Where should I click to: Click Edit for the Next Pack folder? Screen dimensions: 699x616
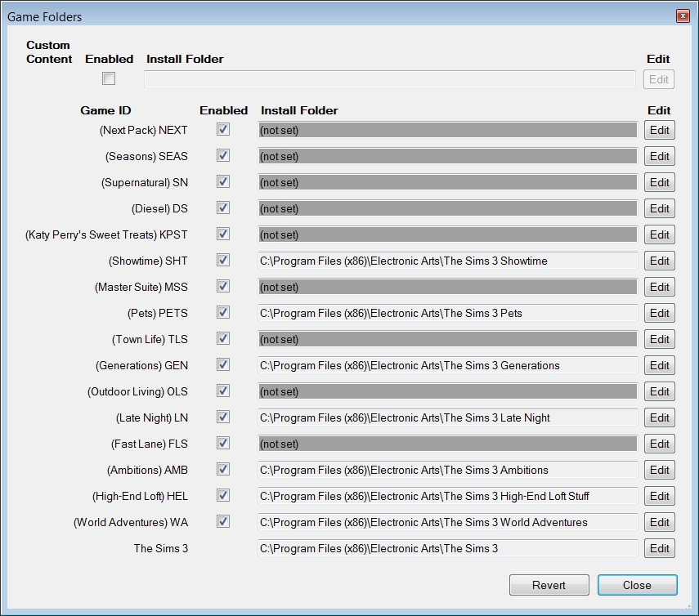[659, 130]
